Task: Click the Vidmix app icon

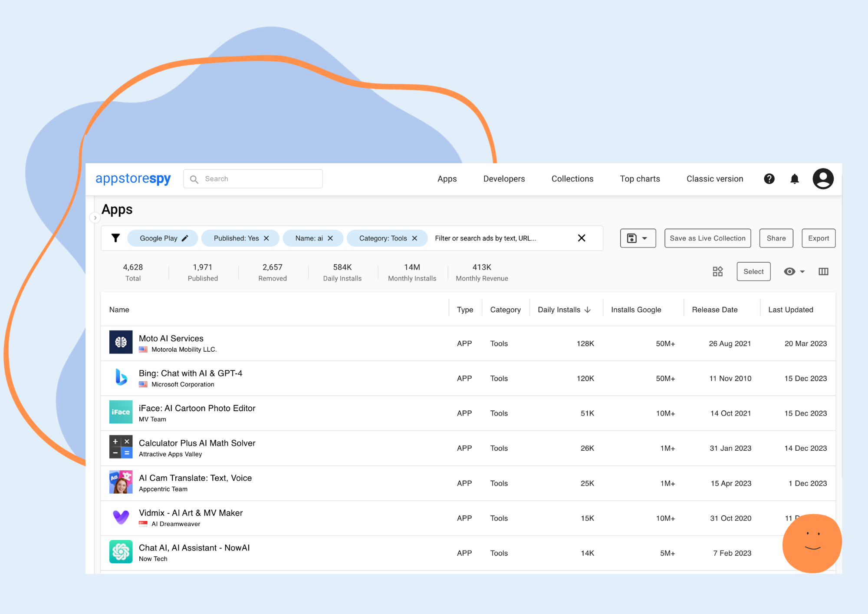Action: click(x=121, y=517)
